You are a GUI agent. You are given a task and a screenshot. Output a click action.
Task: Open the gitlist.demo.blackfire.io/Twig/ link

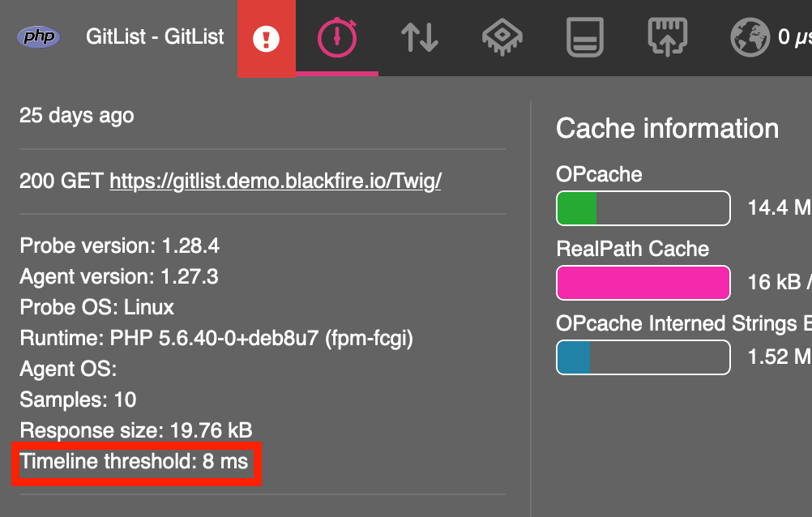276,181
